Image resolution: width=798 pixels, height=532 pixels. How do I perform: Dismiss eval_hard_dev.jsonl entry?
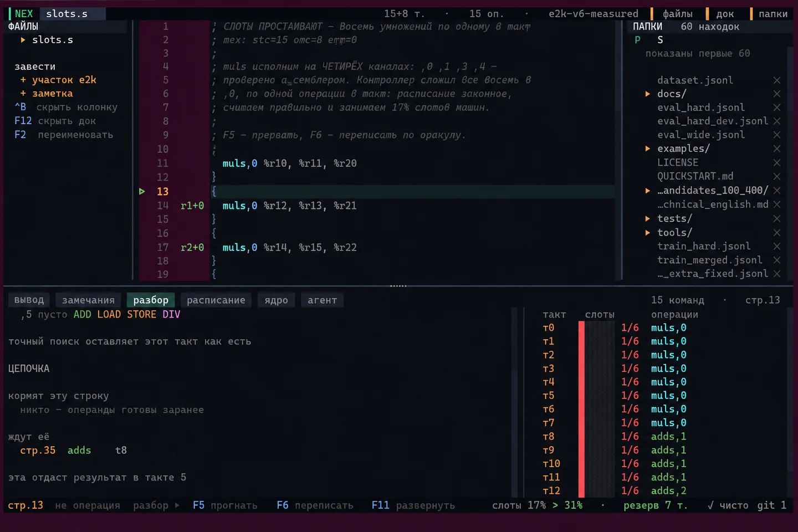(x=777, y=121)
